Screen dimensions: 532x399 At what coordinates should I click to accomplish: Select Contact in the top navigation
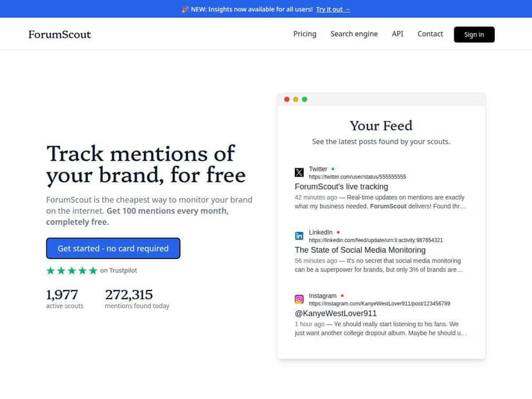pyautogui.click(x=430, y=33)
